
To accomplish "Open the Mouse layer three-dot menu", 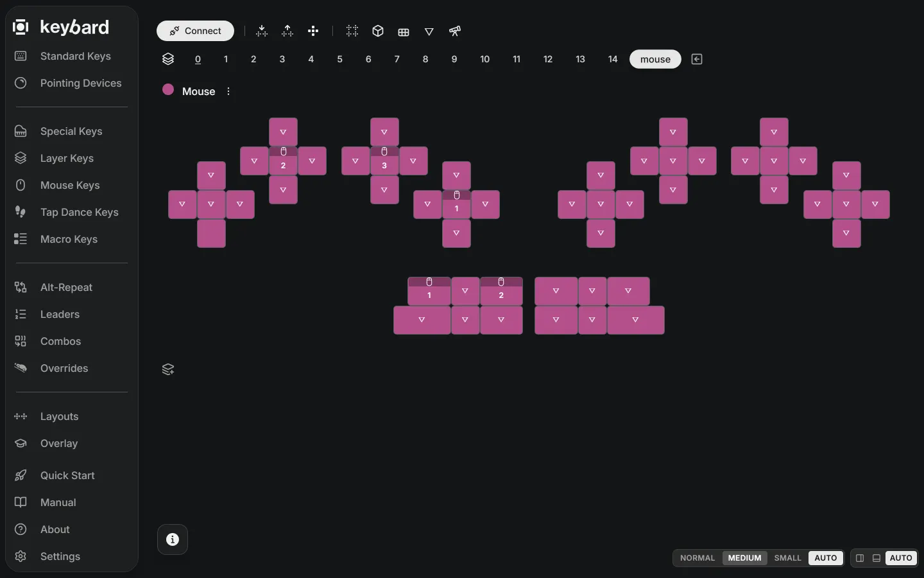I will click(228, 91).
